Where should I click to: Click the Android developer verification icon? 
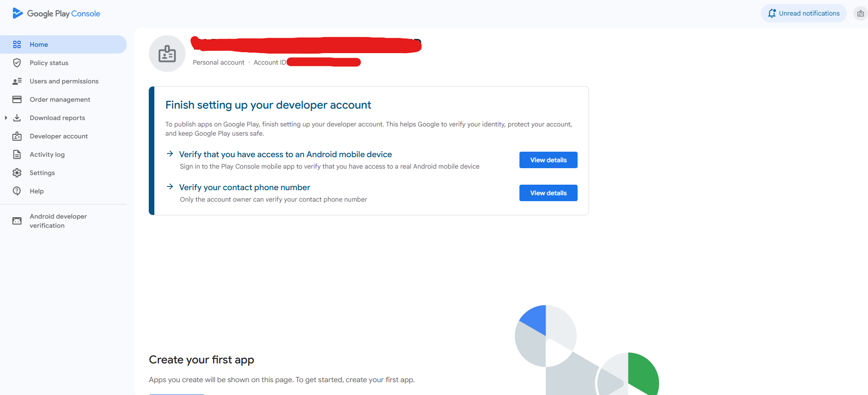(x=17, y=221)
